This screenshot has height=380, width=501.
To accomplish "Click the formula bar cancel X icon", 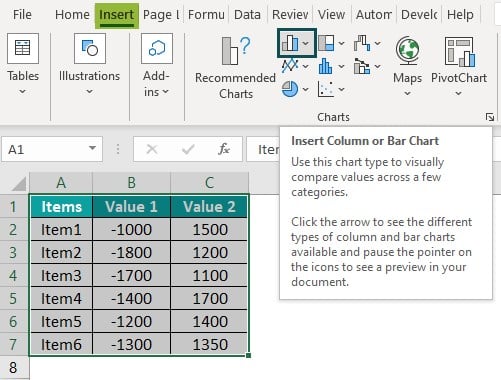I will click(152, 149).
